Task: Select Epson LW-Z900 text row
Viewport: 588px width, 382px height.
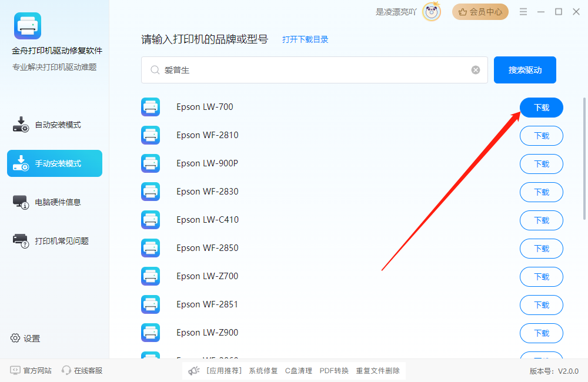Action: pos(208,333)
